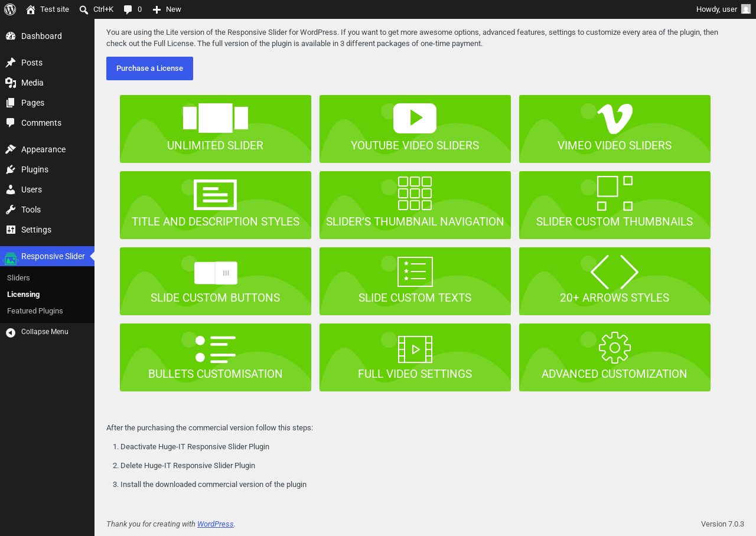Click the YOUTUBE VIDEO SLIDERS label

pos(415,146)
